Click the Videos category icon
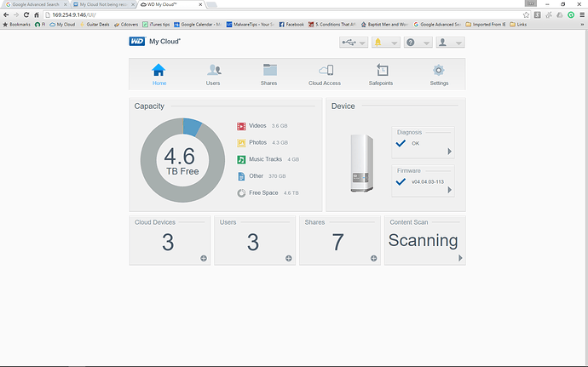The width and height of the screenshot is (588, 367). pos(241,126)
